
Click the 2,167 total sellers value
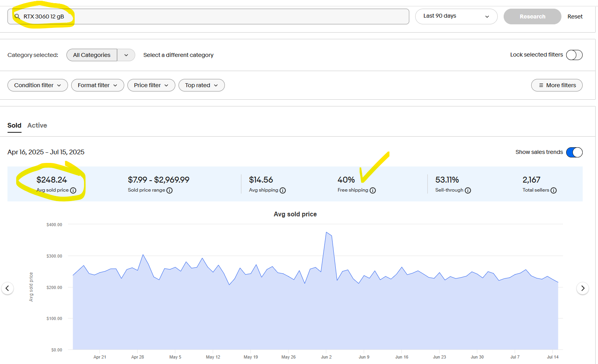[532, 180]
